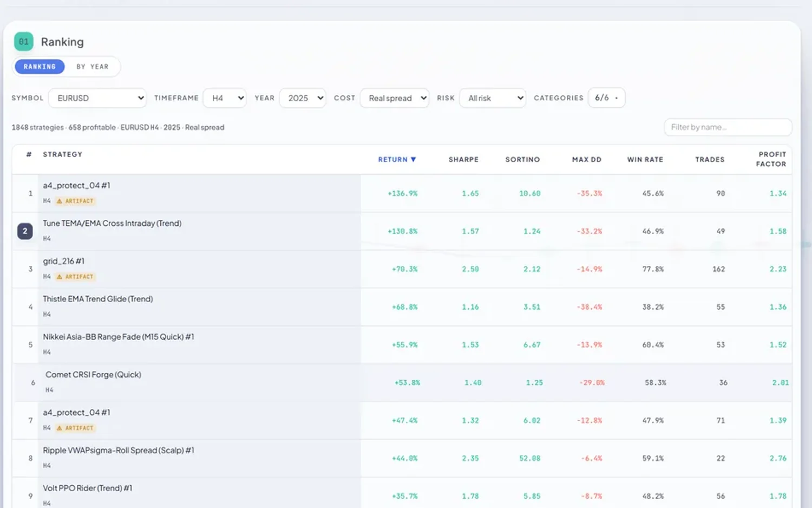Image resolution: width=812 pixels, height=508 pixels.
Task: Sort by the WIN RATE column header
Action: tap(645, 159)
